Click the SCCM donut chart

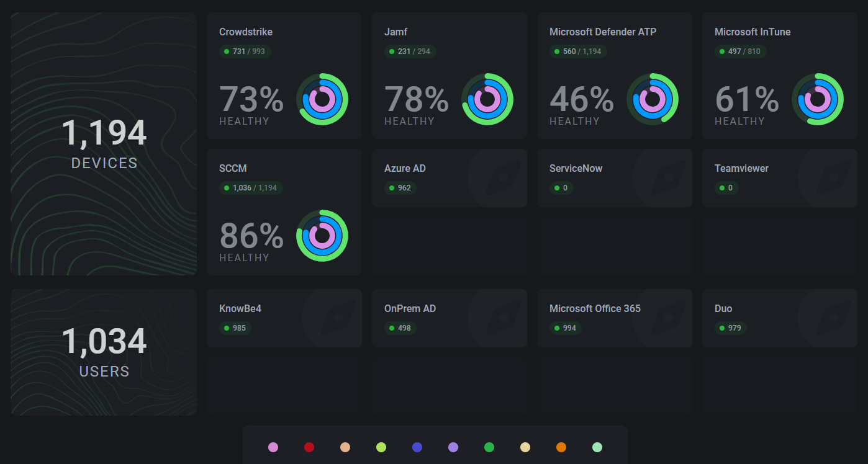pos(323,236)
